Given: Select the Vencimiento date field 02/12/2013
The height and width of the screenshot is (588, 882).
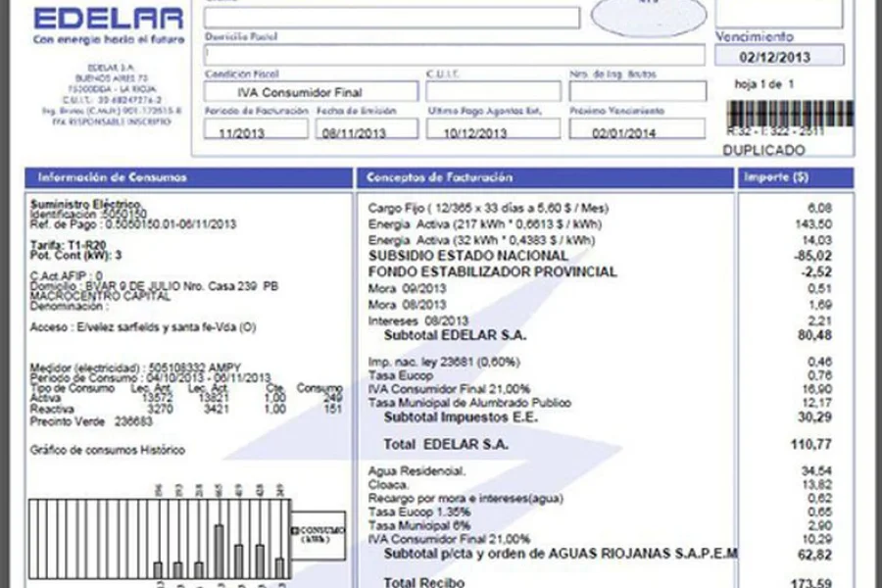Looking at the screenshot, I should (778, 56).
